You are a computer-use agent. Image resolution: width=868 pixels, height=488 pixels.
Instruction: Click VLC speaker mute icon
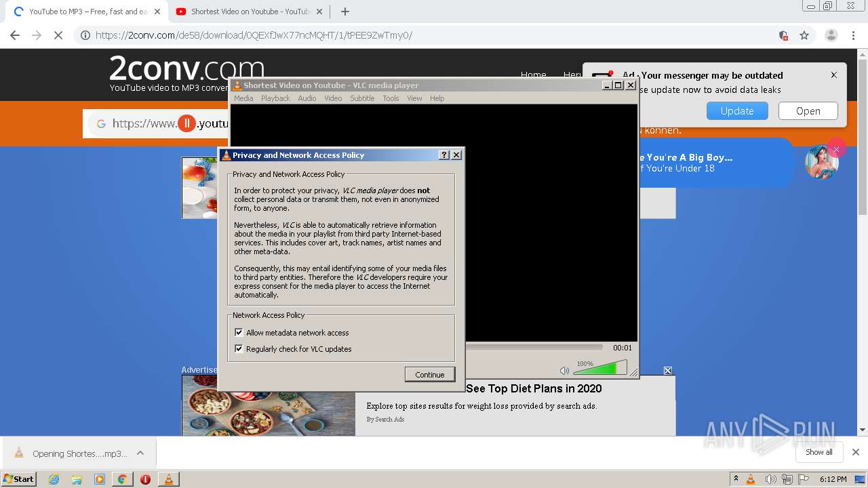coord(564,371)
